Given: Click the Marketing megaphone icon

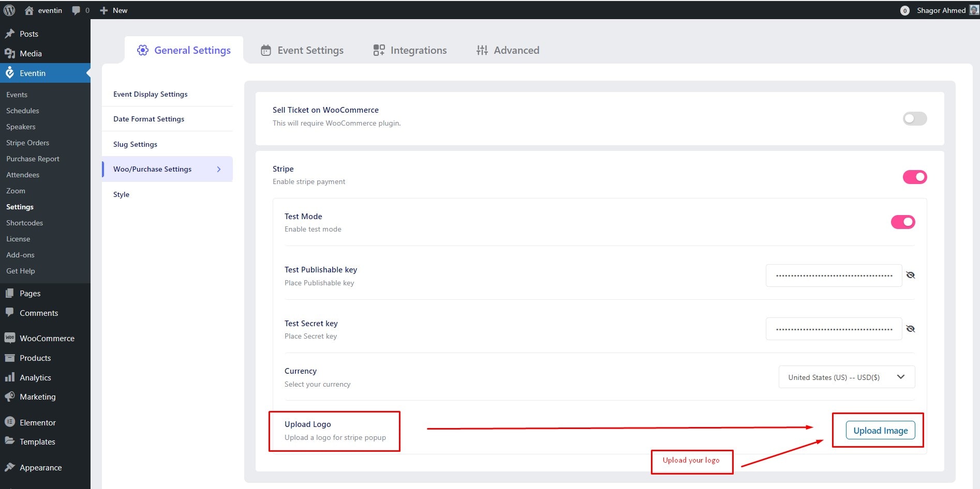Looking at the screenshot, I should (x=10, y=396).
